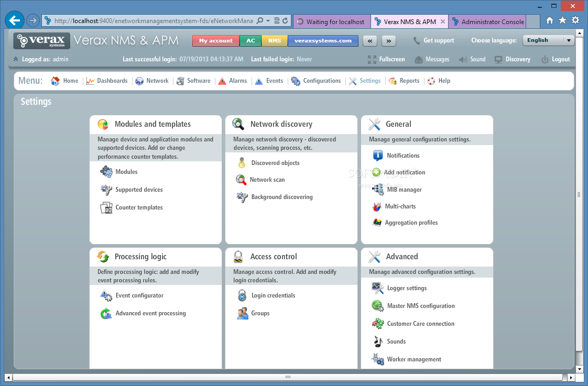Click the Sound speaker icon
This screenshot has width=588, height=386.
[463, 60]
